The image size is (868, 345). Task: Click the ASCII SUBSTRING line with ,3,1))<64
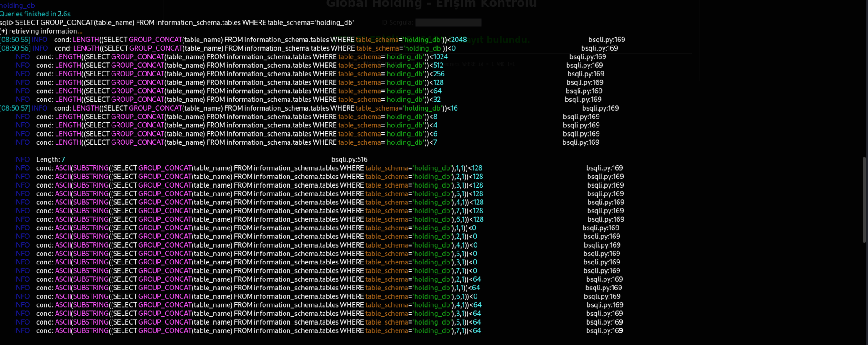[x=259, y=314]
